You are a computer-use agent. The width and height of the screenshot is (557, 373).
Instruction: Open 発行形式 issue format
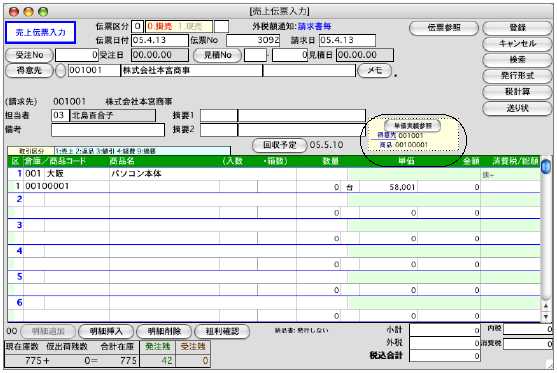pos(517,76)
